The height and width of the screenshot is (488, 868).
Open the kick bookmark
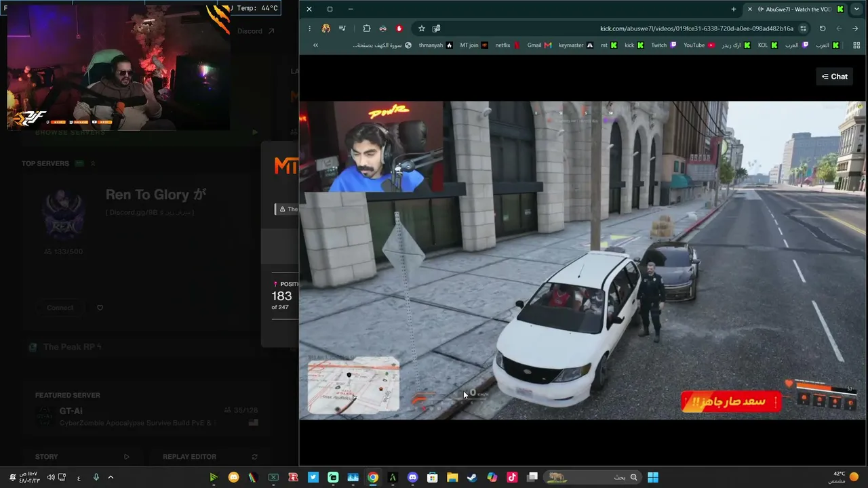[x=634, y=45]
